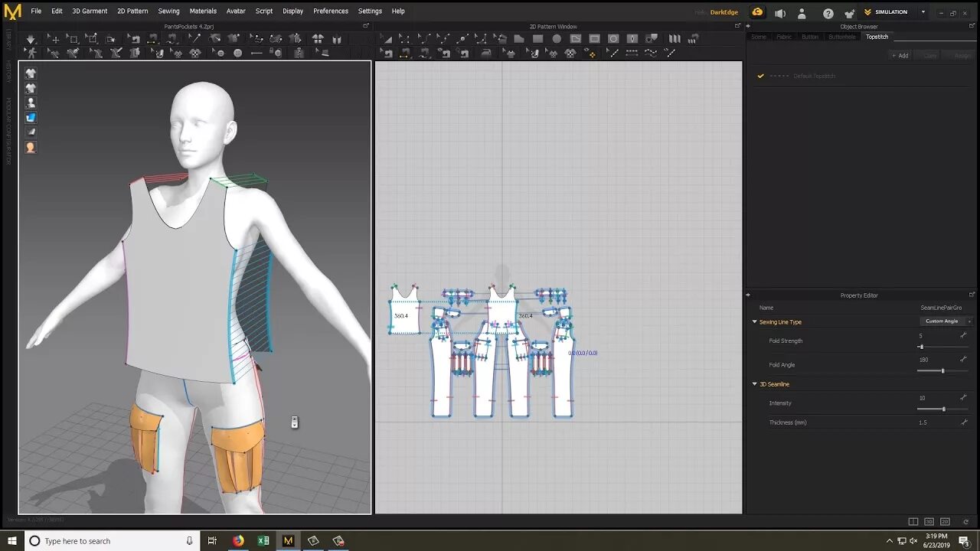Open the Materials menu
The height and width of the screenshot is (551, 980).
tap(203, 11)
